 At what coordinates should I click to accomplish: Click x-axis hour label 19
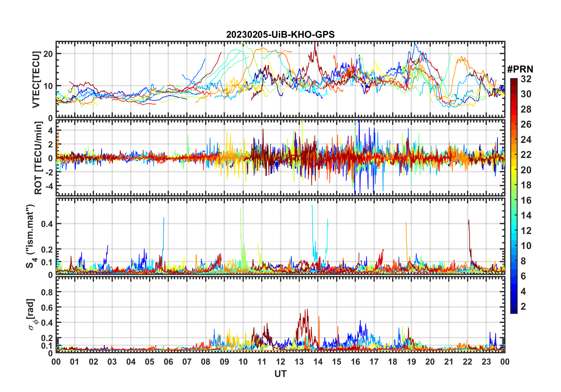tap(411, 362)
